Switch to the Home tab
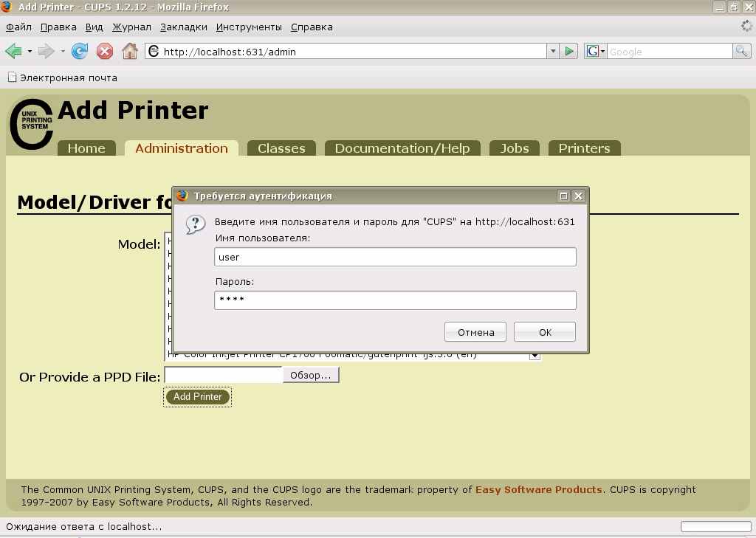 click(x=86, y=148)
